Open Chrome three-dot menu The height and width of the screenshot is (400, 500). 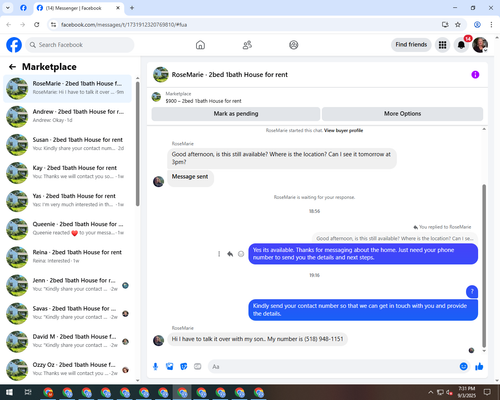coord(491,25)
